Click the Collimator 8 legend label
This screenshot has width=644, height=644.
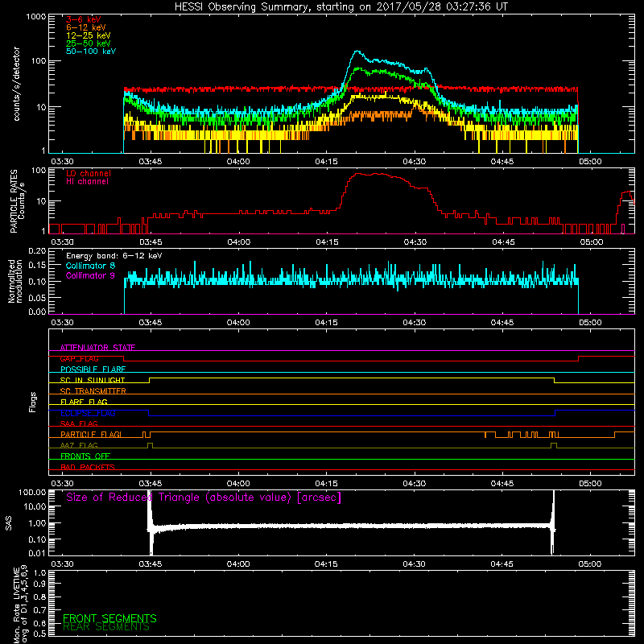pyautogui.click(x=90, y=266)
